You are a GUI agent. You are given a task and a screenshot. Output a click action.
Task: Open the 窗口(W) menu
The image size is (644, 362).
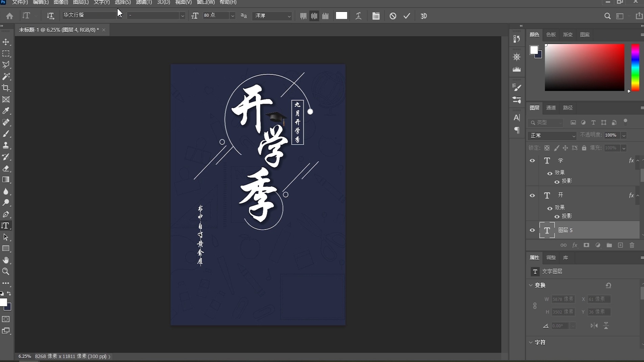(x=206, y=2)
